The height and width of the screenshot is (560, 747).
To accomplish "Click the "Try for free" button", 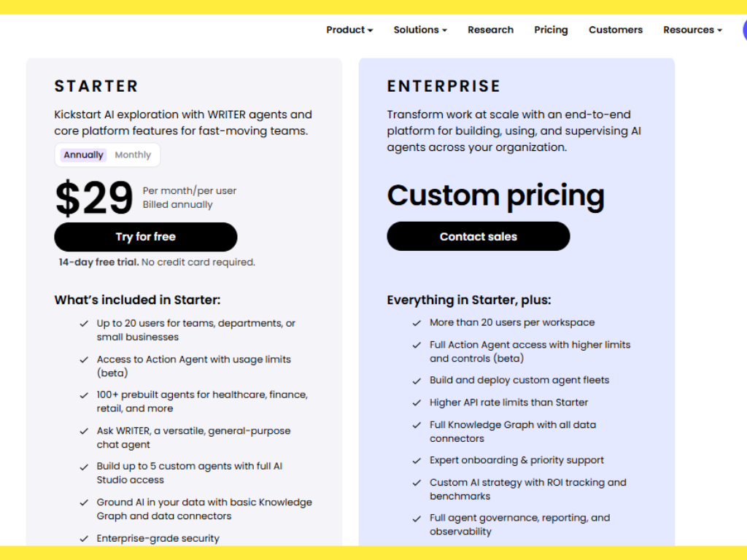I will (146, 237).
